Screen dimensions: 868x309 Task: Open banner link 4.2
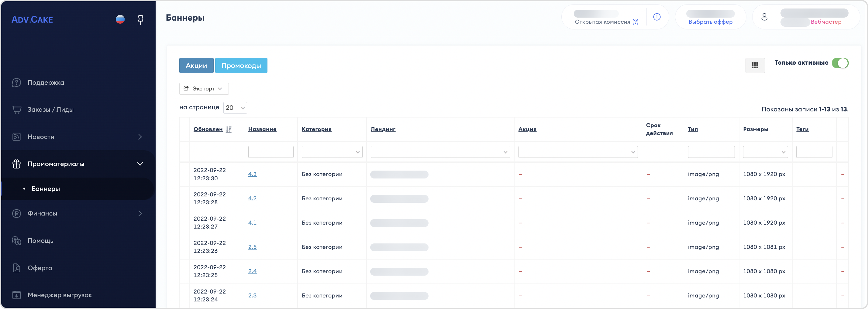tap(252, 198)
